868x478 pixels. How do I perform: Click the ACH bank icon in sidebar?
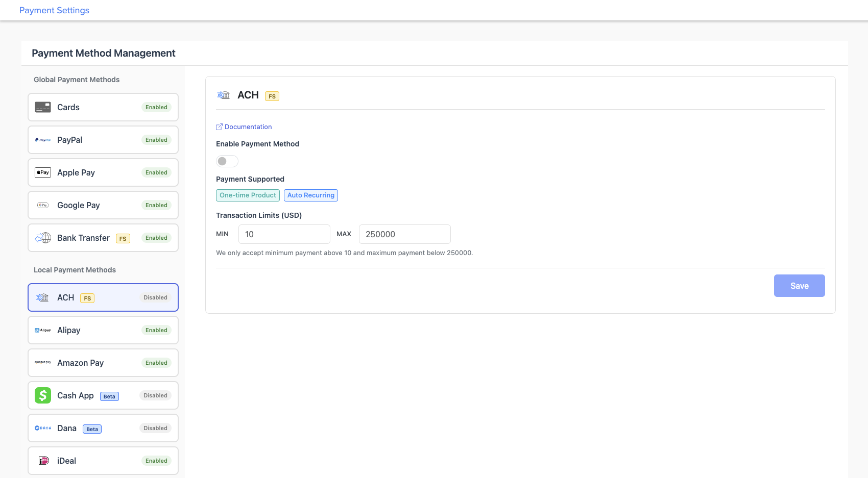(x=43, y=297)
